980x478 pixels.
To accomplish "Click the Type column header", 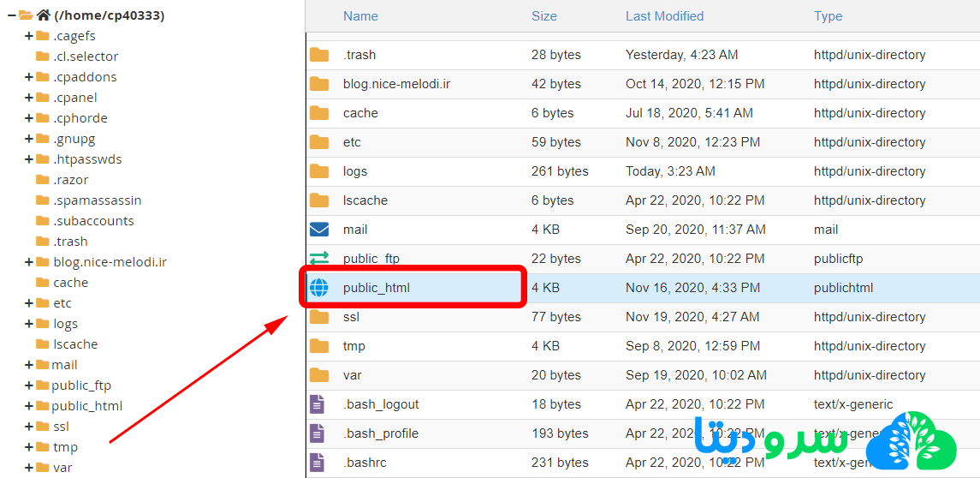I will point(828,16).
